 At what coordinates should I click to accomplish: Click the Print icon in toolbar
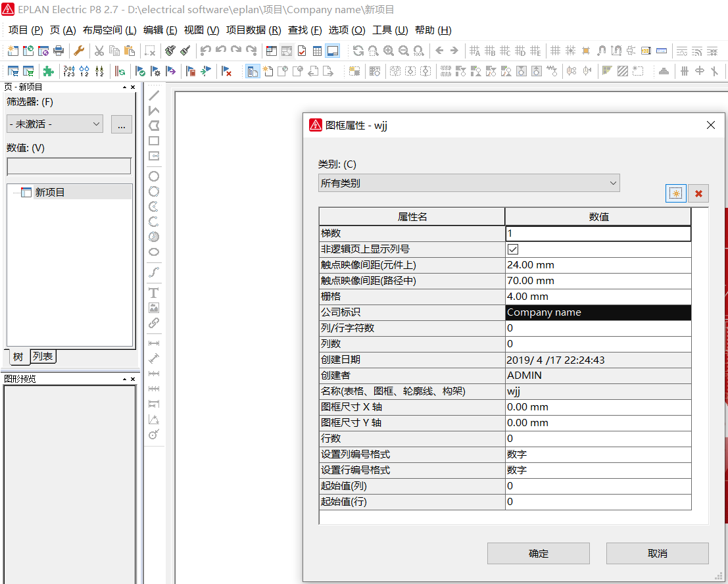tap(59, 51)
